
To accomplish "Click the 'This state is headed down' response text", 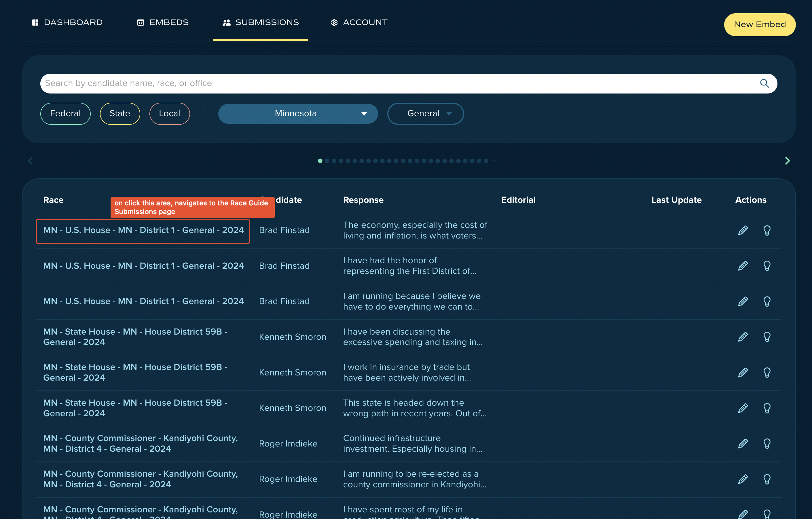I will (x=415, y=408).
